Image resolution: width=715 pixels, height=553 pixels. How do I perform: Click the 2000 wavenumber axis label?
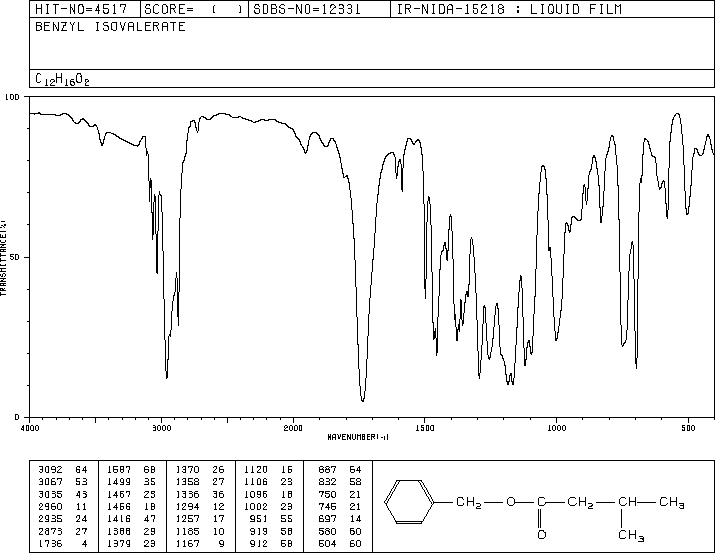point(293,428)
